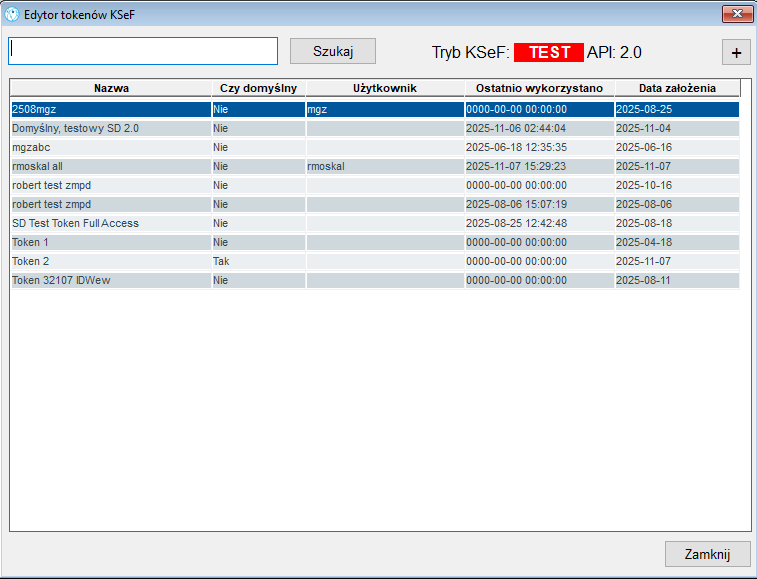Image resolution: width=757 pixels, height=579 pixels.
Task: Close the Edytor tokenów KSeF window
Action: pos(737,14)
